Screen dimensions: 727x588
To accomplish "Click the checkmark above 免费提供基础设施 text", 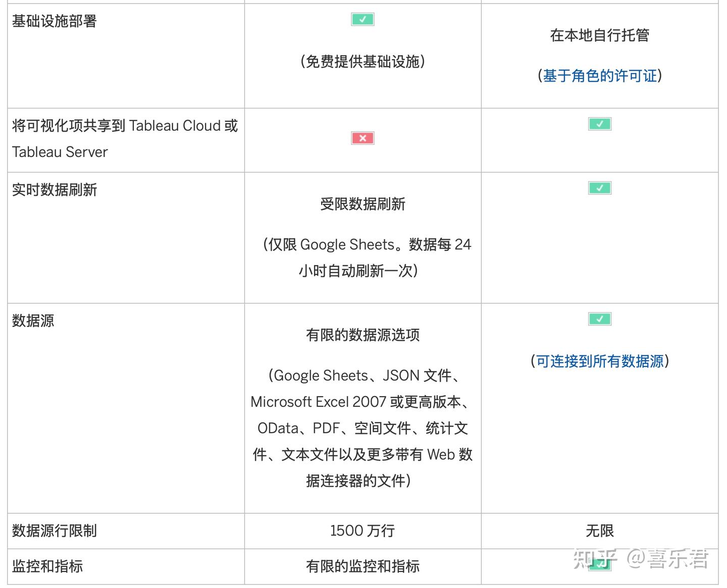I will tap(362, 19).
